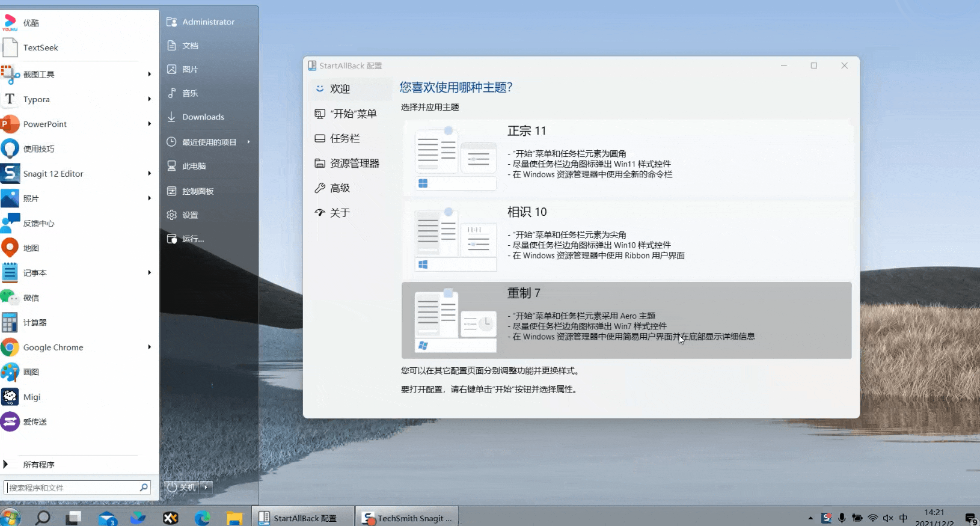Screen dimensions: 980x526
Task: Open Google Chrome from the Start menu
Action: coord(78,347)
